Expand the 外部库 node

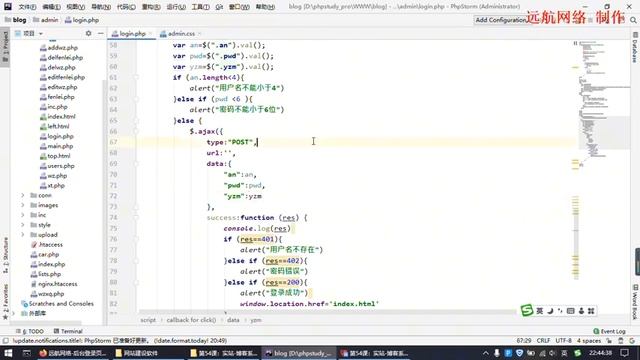click(14, 313)
